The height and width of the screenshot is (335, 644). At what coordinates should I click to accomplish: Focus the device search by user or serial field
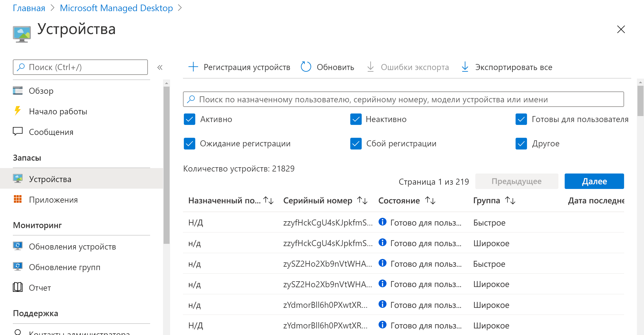tap(403, 99)
